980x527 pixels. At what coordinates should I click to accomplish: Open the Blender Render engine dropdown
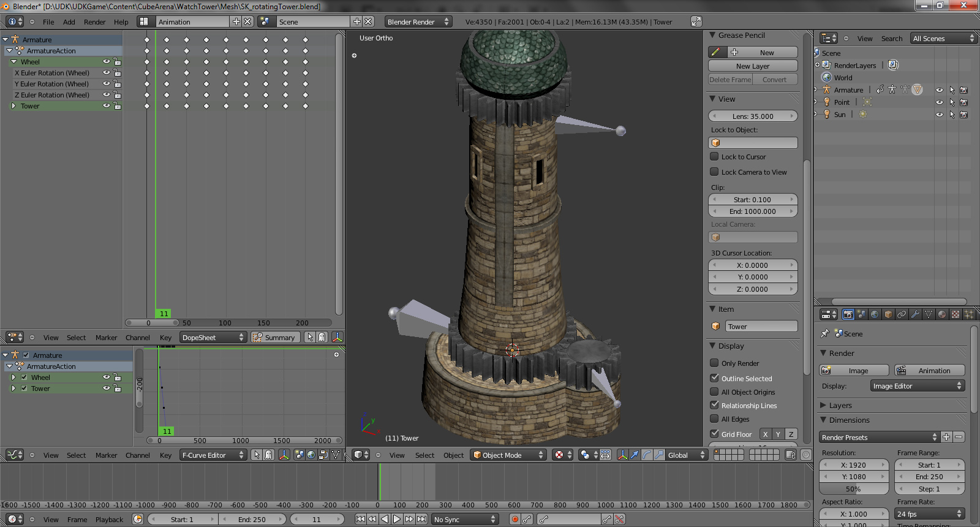tap(418, 21)
